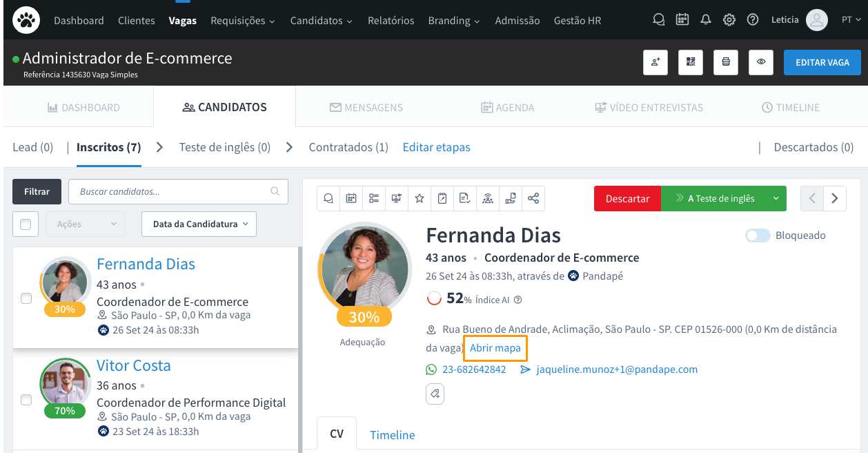
Task: Open Data da Candidatura sort dropdown
Action: [x=199, y=224]
